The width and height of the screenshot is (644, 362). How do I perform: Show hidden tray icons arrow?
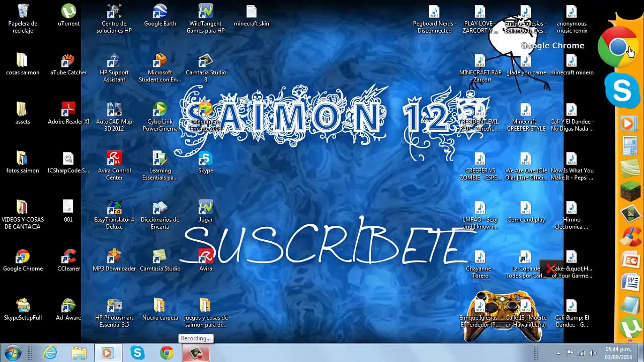(558, 353)
